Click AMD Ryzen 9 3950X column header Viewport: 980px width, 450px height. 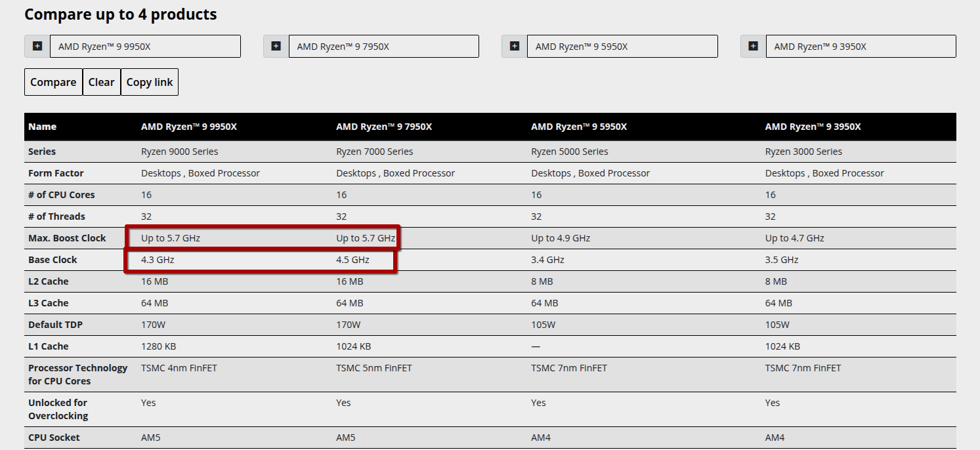813,127
